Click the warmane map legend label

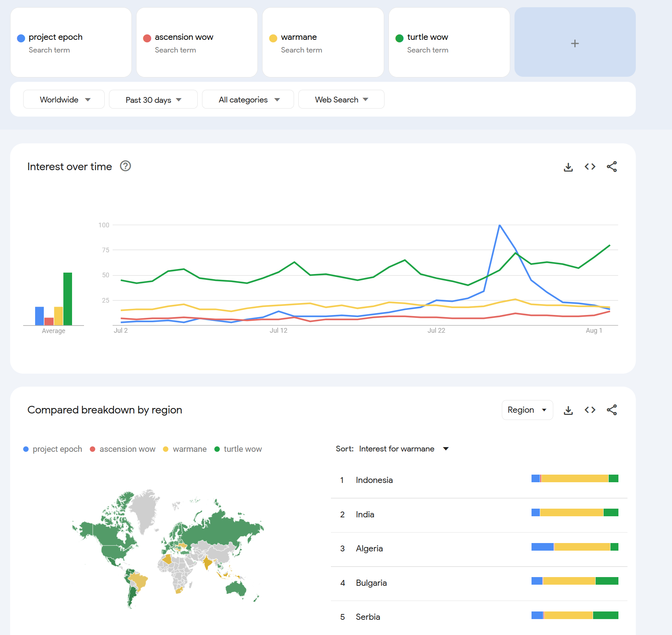pos(190,449)
